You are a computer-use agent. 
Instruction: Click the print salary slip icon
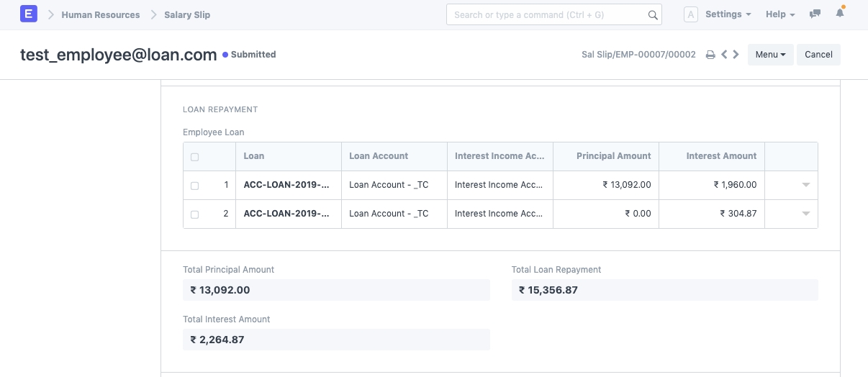[710, 55]
